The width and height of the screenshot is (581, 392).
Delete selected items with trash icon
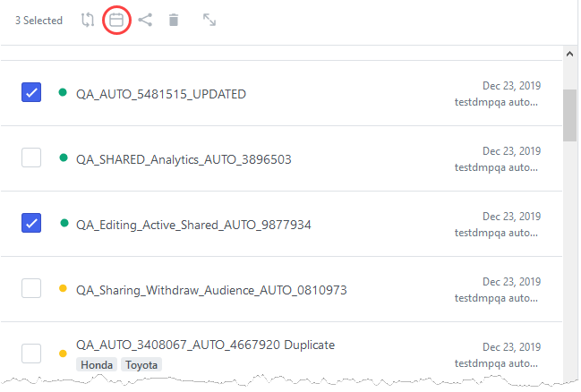(x=174, y=20)
